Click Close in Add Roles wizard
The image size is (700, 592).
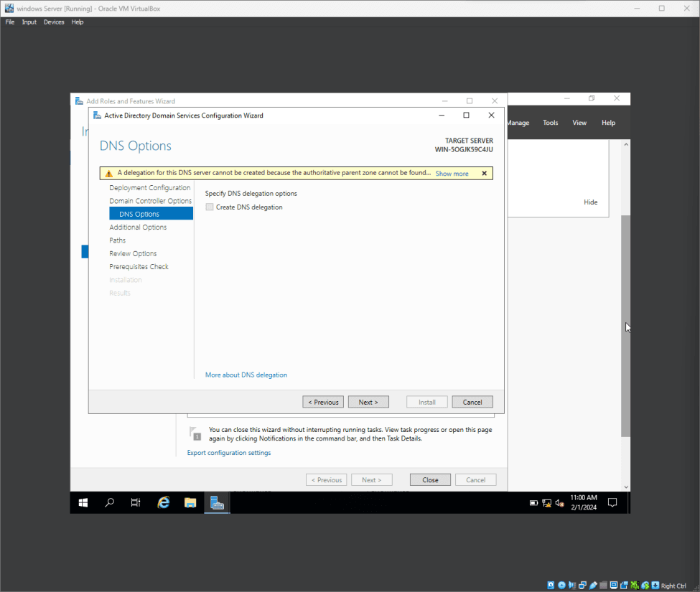pos(430,480)
